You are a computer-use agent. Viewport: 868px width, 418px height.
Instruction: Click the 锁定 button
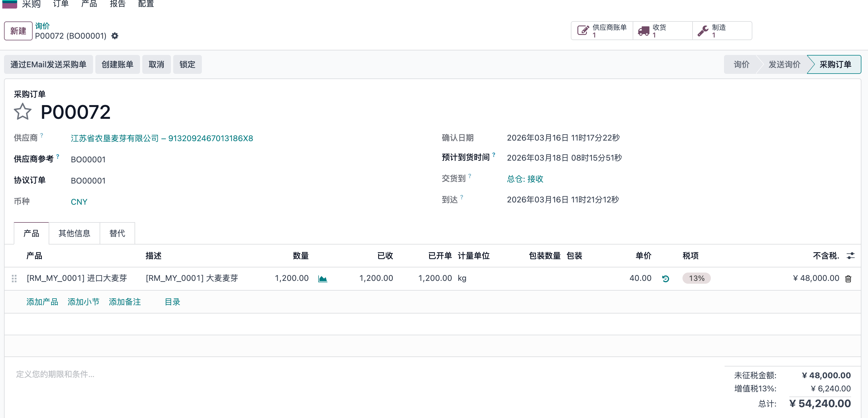tap(187, 64)
